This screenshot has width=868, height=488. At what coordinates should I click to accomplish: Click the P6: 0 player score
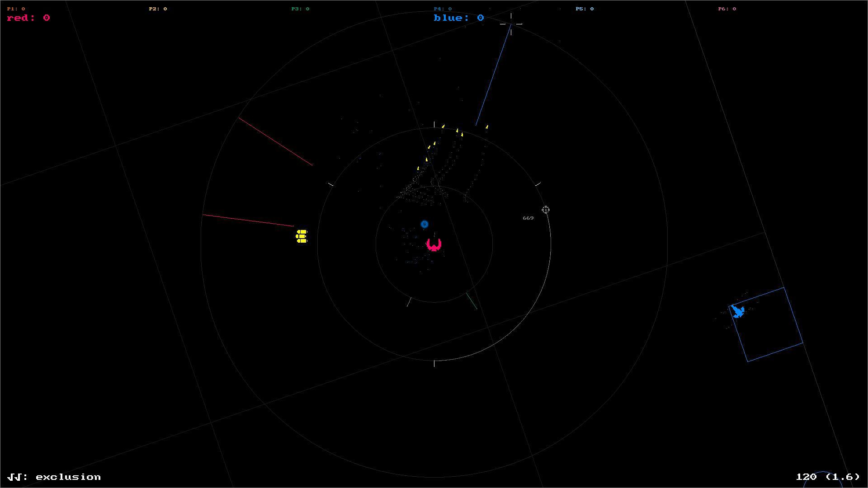[x=727, y=9]
